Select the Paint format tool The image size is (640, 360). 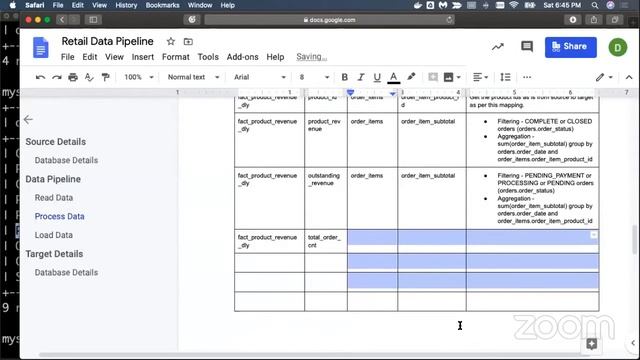click(x=105, y=77)
